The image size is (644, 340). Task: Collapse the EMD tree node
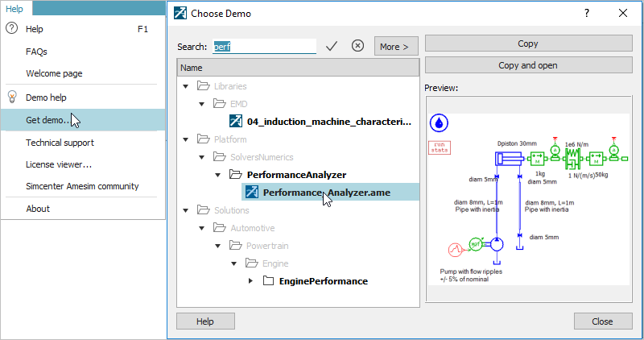click(x=202, y=104)
